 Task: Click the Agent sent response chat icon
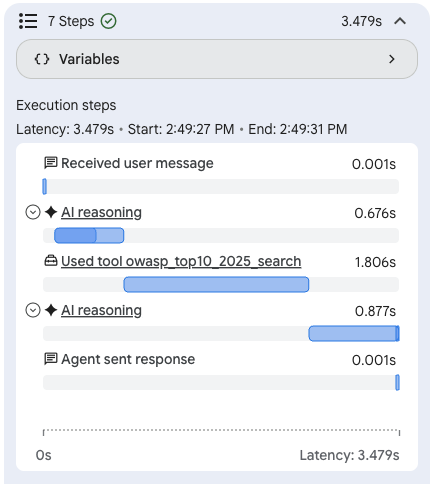point(51,359)
